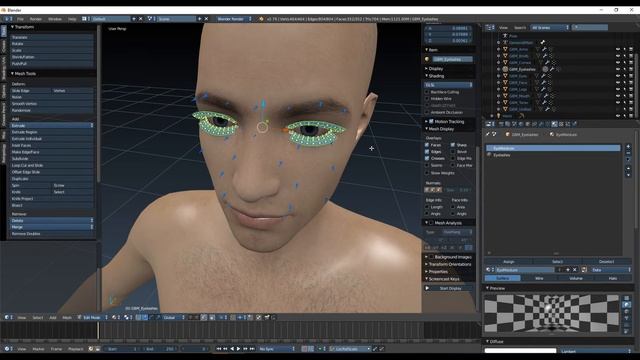Click the Remove Doubles button

tap(51, 234)
